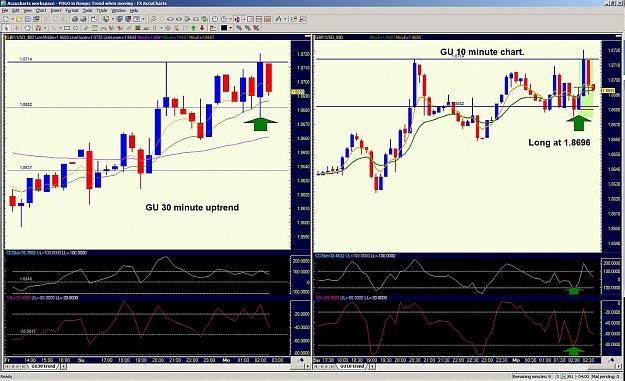Screen dimensions: 625x381
Task: Select the GU10 trend sheet tab
Action: (352, 366)
